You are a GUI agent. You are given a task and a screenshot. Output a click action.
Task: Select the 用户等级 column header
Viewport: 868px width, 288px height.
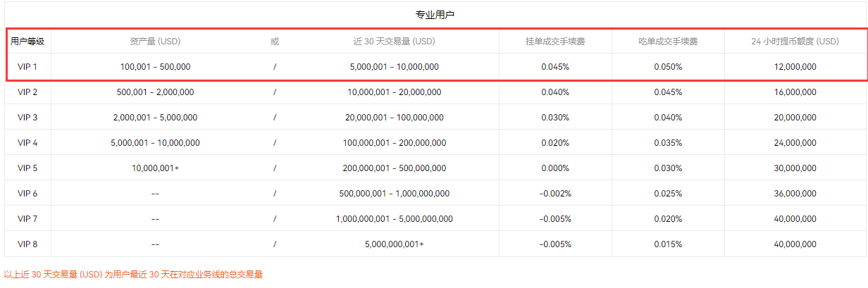[27, 42]
